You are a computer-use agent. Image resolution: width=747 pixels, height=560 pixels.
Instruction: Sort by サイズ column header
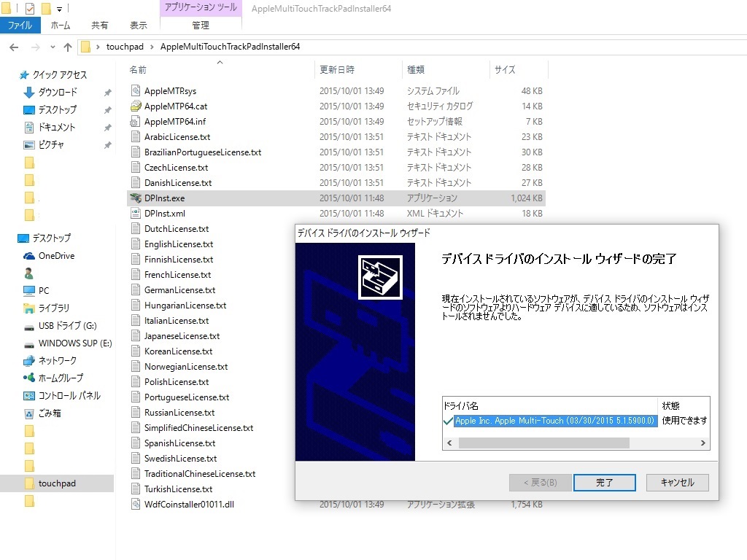[x=505, y=69]
